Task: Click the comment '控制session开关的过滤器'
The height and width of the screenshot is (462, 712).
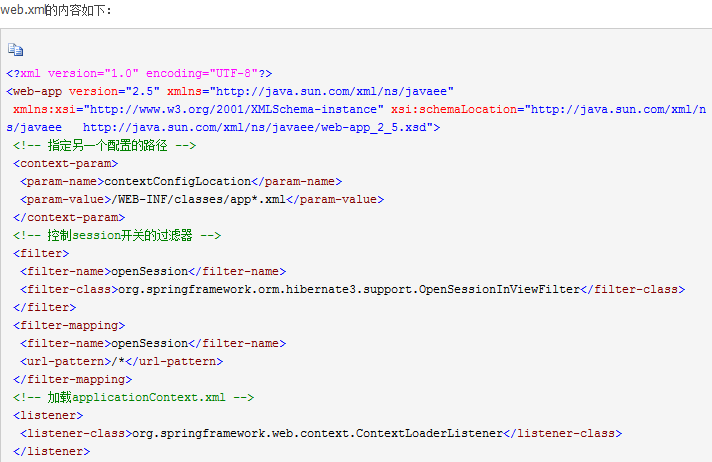Action: point(117,235)
